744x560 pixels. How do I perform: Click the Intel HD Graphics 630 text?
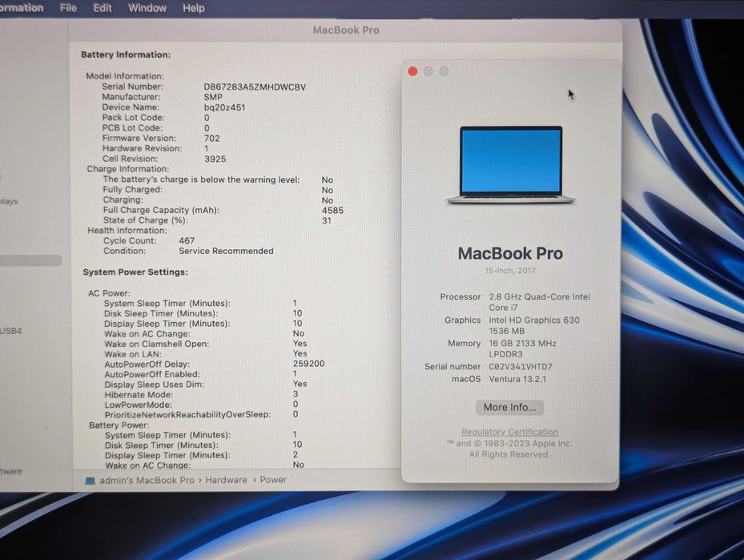534,320
